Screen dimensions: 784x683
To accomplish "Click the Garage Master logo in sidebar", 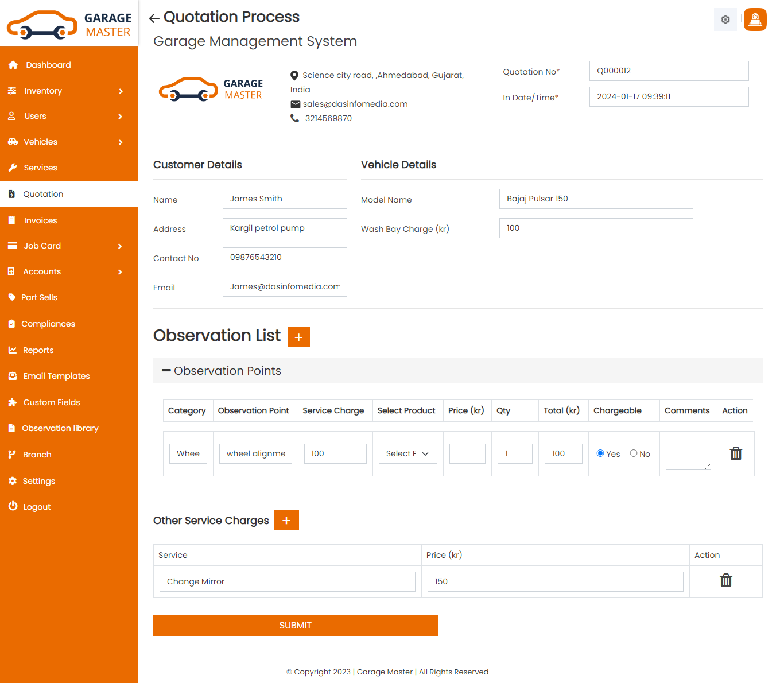I will click(69, 24).
